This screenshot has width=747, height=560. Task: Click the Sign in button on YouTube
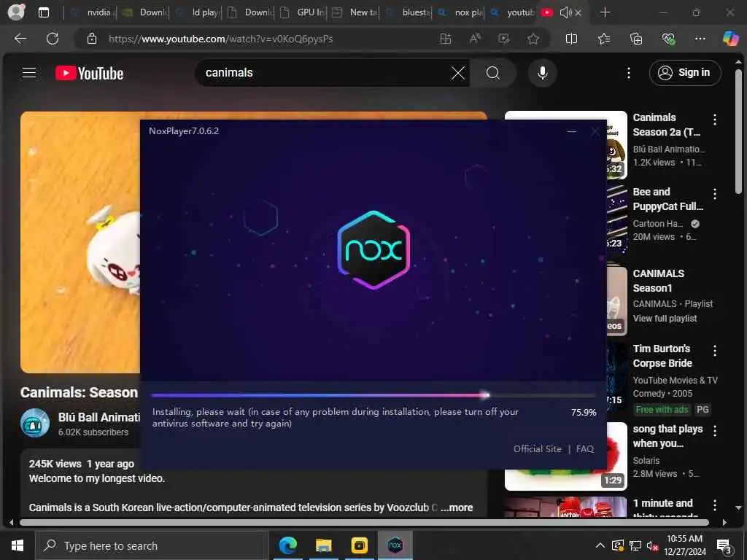[x=684, y=73]
